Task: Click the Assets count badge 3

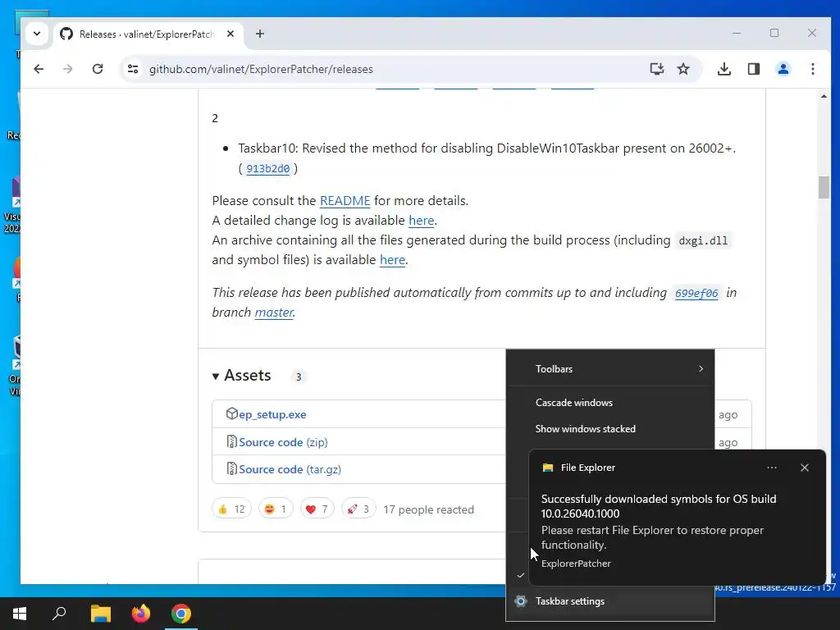Action: point(299,377)
